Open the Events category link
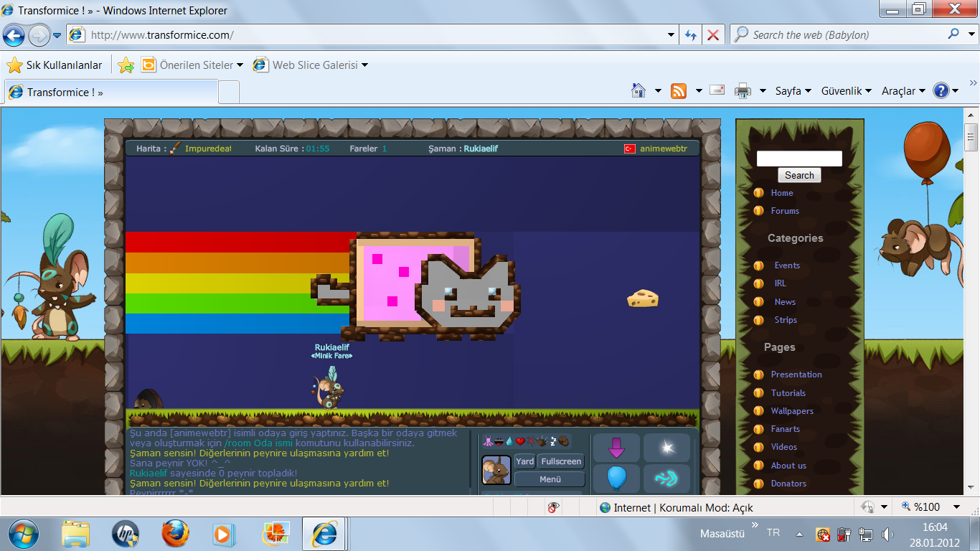980x551 pixels. [787, 265]
